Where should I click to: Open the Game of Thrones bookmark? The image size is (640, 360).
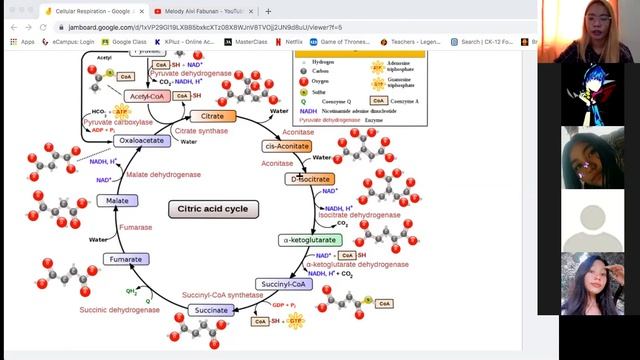pos(340,42)
